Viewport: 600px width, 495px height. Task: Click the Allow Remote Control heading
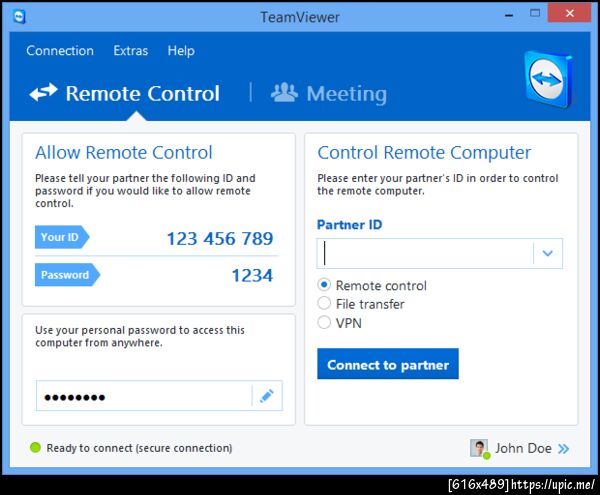tap(124, 152)
